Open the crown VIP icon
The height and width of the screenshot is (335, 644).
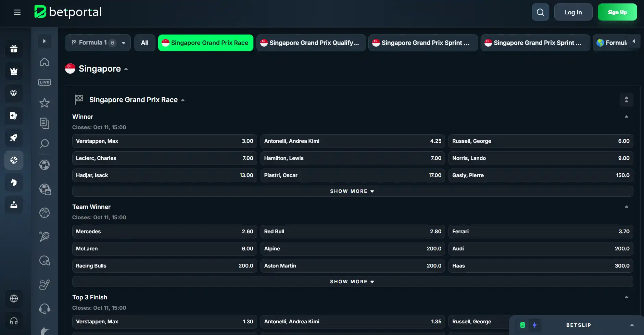[14, 71]
